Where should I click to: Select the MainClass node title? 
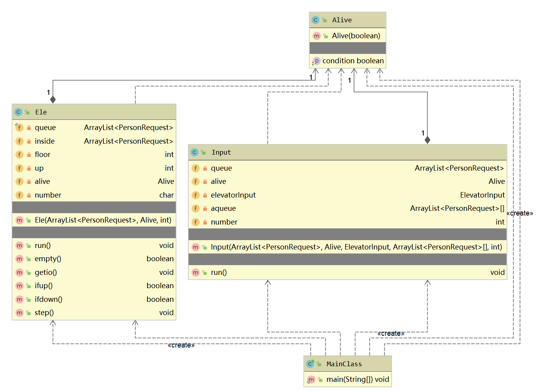(x=344, y=364)
